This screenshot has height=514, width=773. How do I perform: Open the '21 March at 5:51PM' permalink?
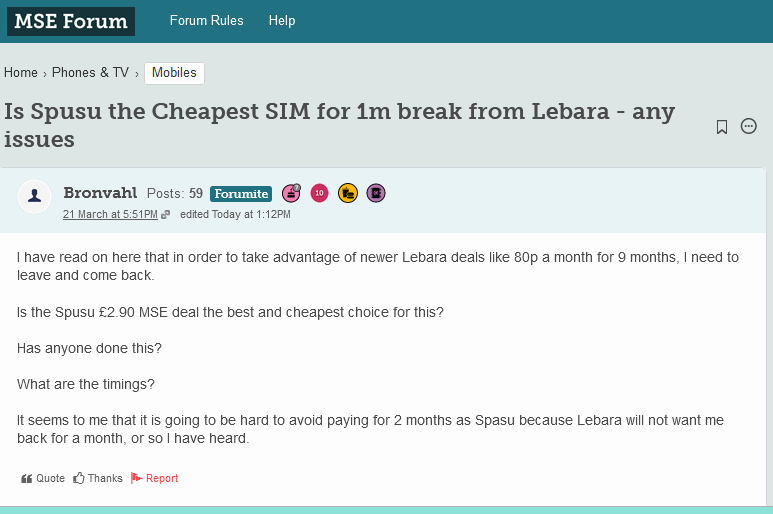pyautogui.click(x=110, y=215)
